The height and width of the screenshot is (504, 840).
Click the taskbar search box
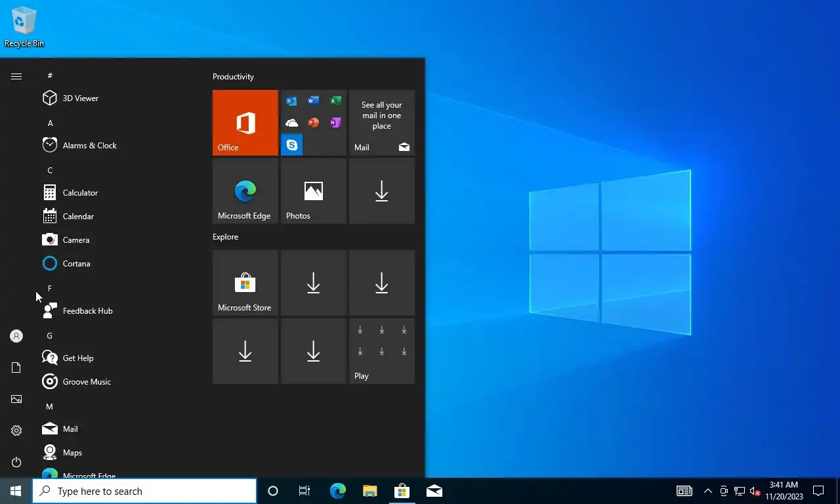[144, 491]
